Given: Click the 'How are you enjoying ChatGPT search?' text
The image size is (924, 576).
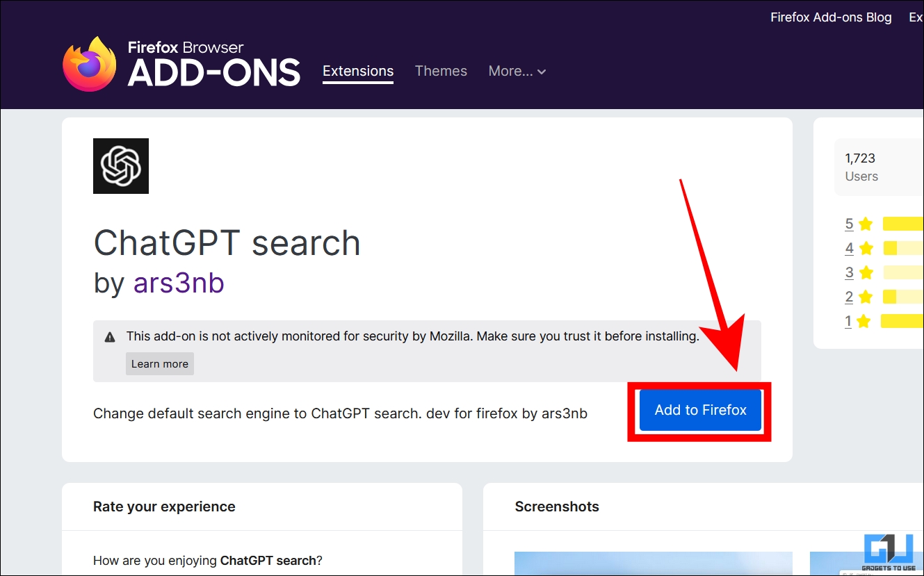Looking at the screenshot, I should pyautogui.click(x=208, y=560).
